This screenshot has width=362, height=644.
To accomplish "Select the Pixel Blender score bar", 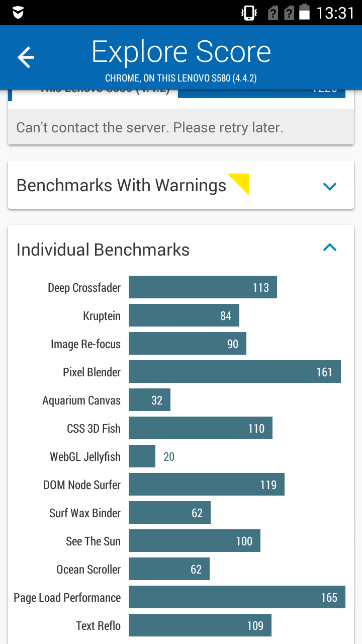I will click(x=235, y=372).
